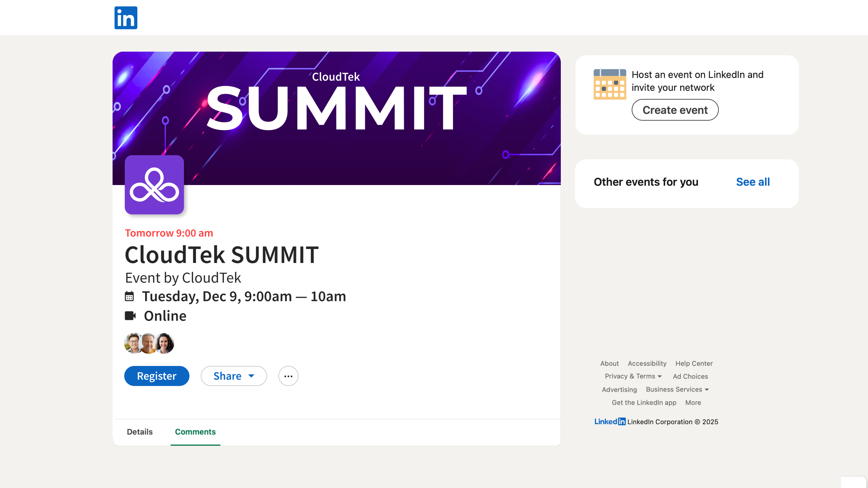Click the Register button
This screenshot has width=868, height=488.
[x=157, y=376]
